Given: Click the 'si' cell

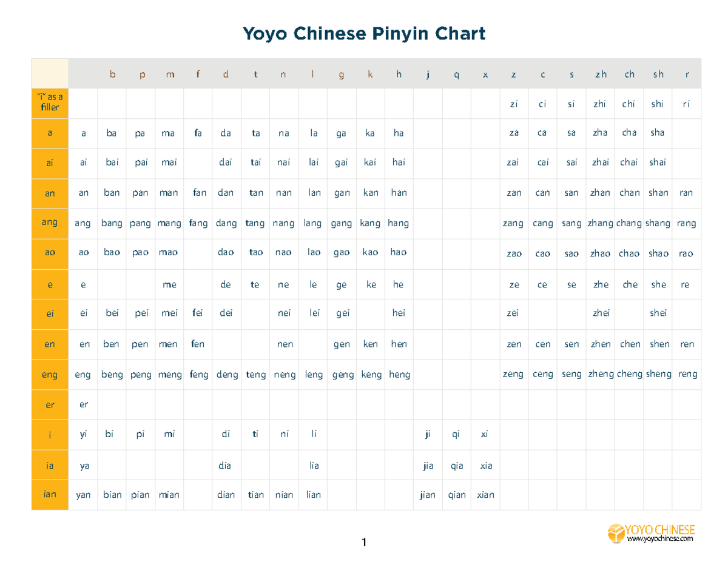Looking at the screenshot, I should [x=571, y=104].
